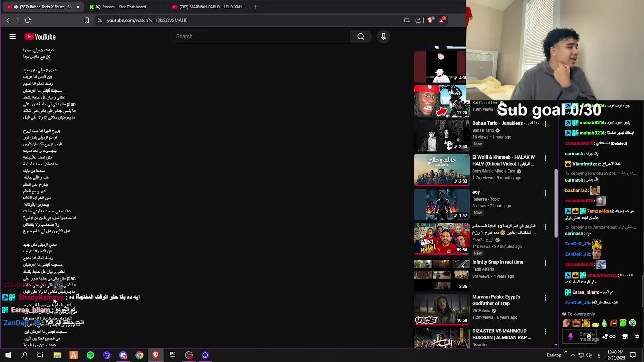Go to the YouTube home logo
This screenshot has height=362, width=644.
pyautogui.click(x=40, y=37)
